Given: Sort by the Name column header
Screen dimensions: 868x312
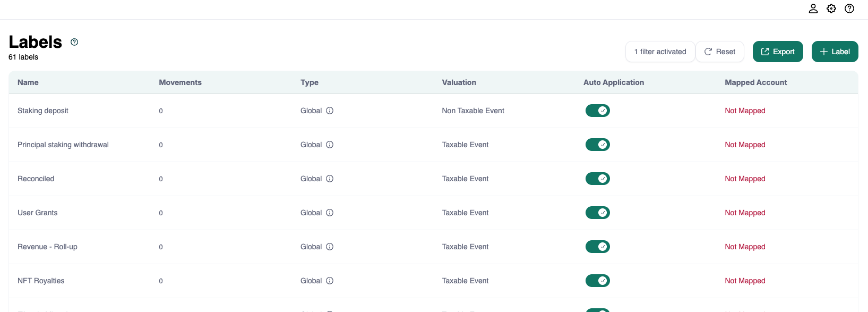Looking at the screenshot, I should point(28,82).
